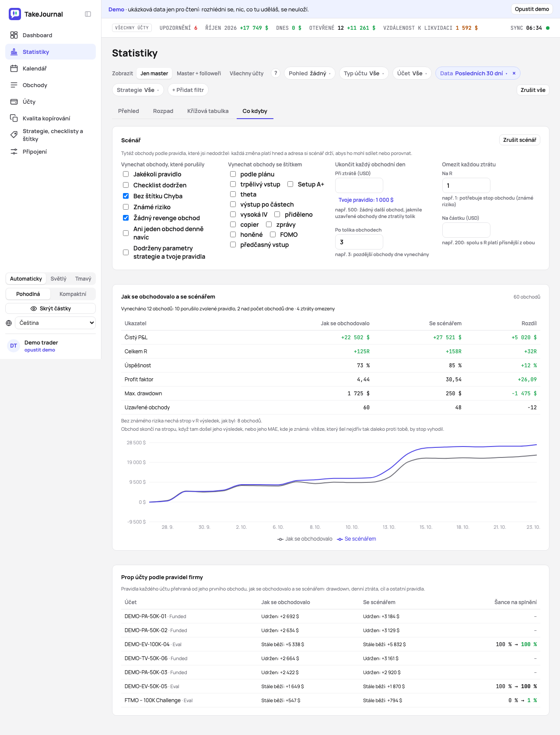Open the Pohled filter dropdown
This screenshot has height=735, width=560.
tap(310, 73)
